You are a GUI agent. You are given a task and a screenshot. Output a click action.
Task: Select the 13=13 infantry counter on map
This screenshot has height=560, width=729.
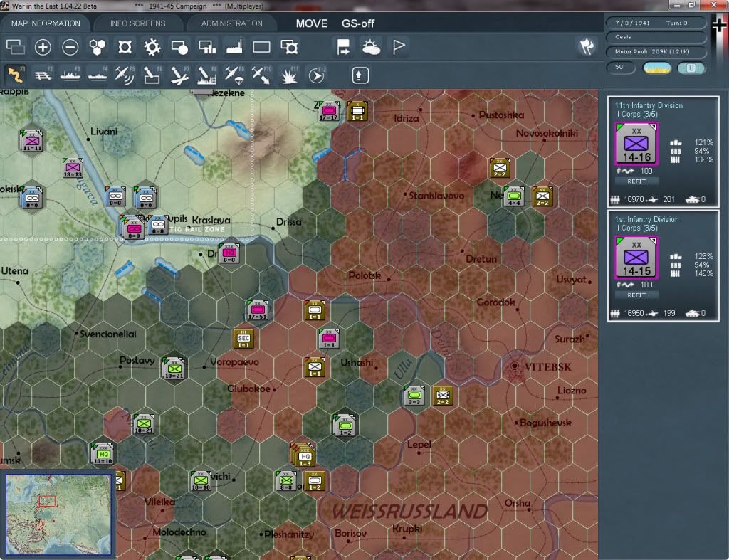(x=73, y=168)
